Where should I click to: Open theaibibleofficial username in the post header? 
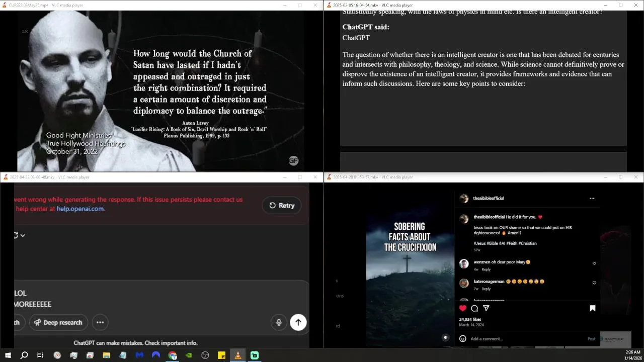489,198
